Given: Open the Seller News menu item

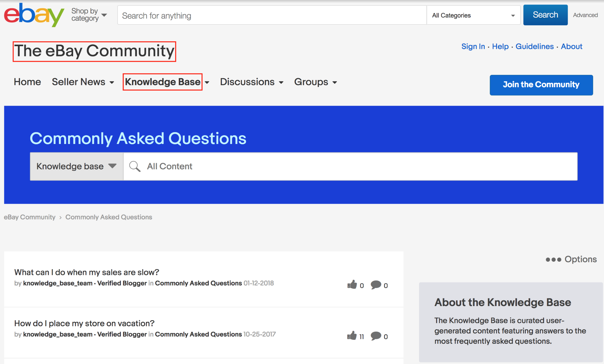Looking at the screenshot, I should (79, 82).
